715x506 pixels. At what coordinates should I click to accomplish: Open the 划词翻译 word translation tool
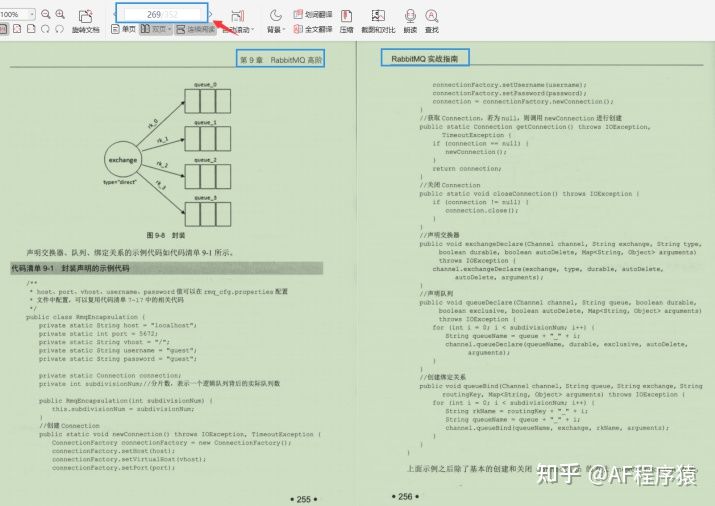pyautogui.click(x=313, y=14)
